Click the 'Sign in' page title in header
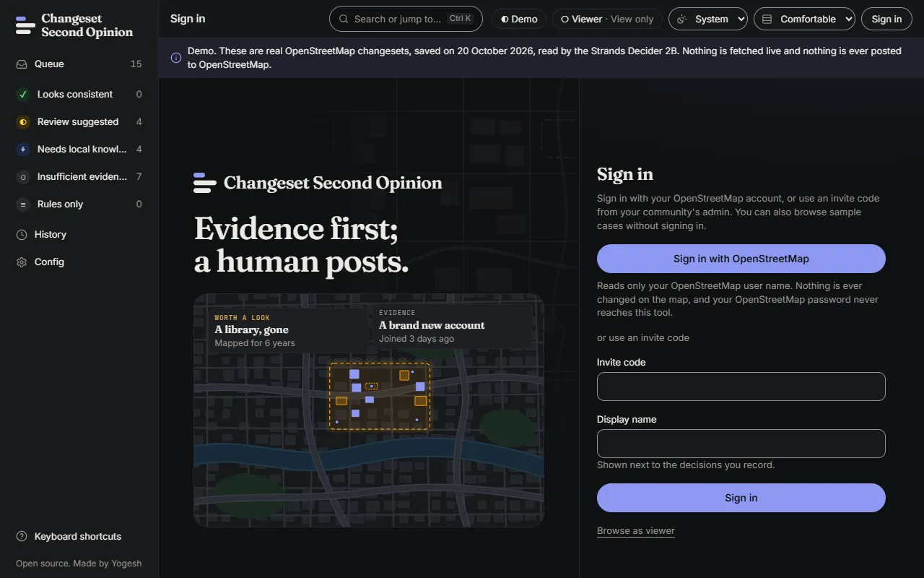The height and width of the screenshot is (578, 924). (x=188, y=20)
